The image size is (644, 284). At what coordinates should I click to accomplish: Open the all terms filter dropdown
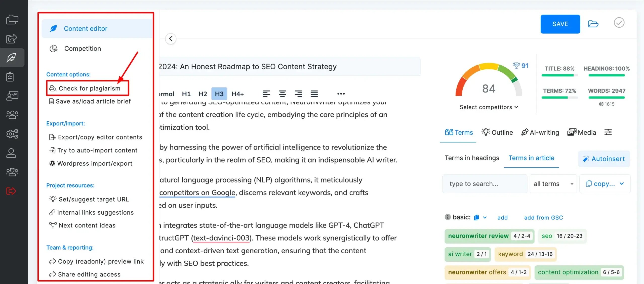click(x=553, y=184)
